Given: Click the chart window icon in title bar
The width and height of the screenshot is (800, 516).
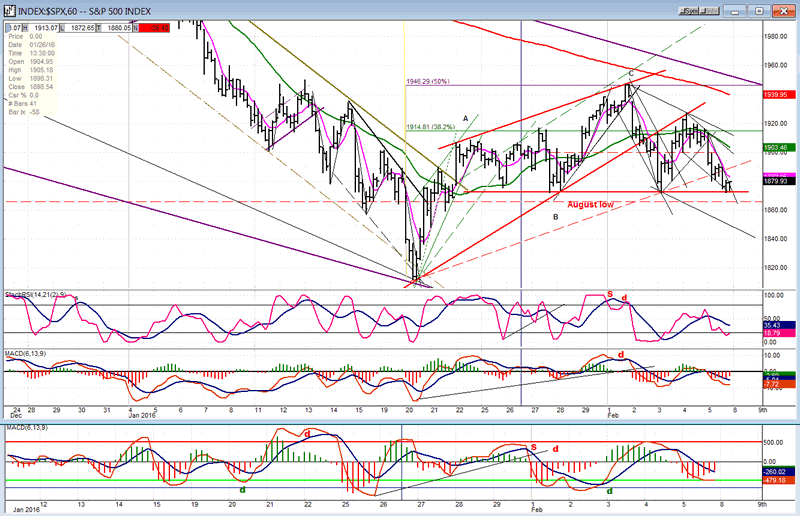Looking at the screenshot, I should point(9,7).
